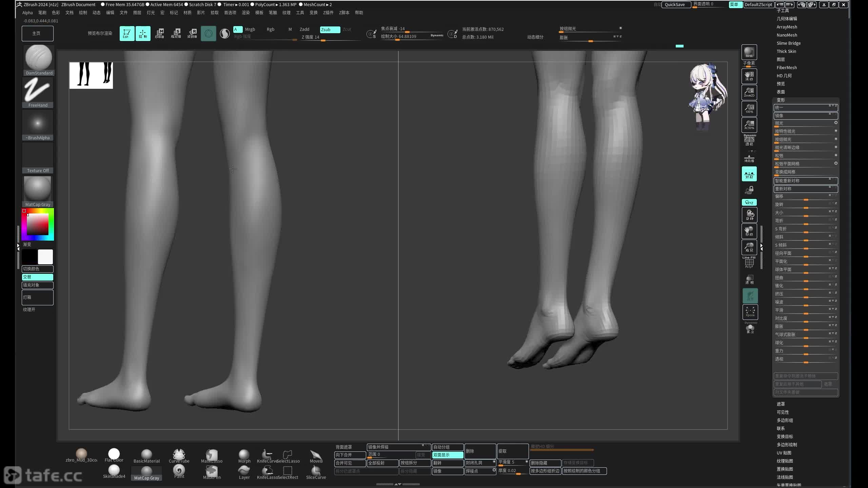Image resolution: width=868 pixels, height=488 pixels.
Task: Select the Flat Color material
Action: click(x=114, y=455)
